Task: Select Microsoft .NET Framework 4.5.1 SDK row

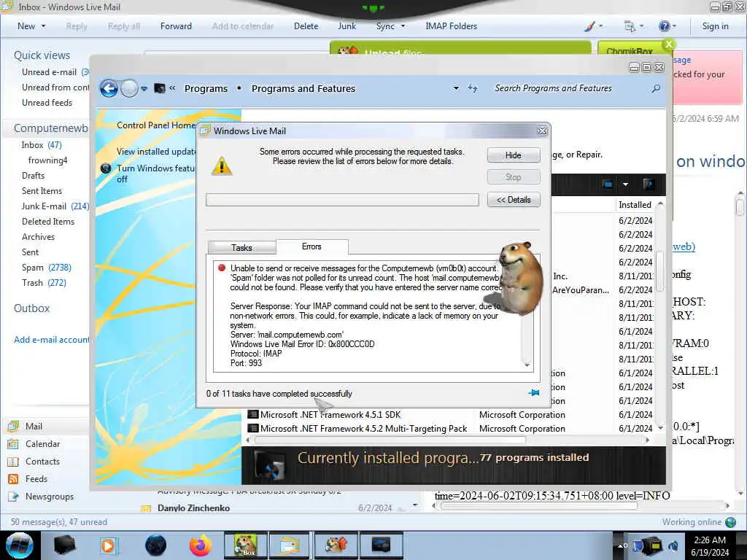Action: click(449, 415)
